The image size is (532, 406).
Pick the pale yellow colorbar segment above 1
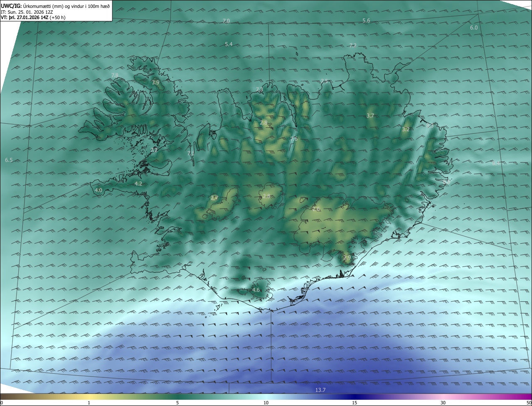click(89, 396)
